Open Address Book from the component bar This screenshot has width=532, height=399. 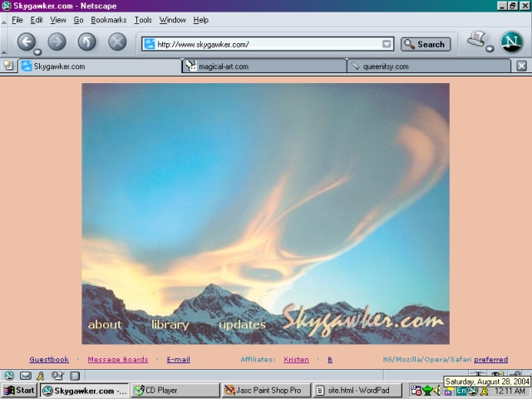pos(75,376)
